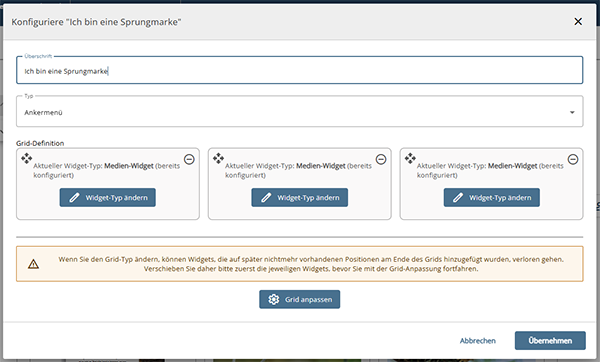Viewport: 600px width, 362px height.
Task: Remove the third Medien-Widget with its minus icon
Action: coord(573,159)
